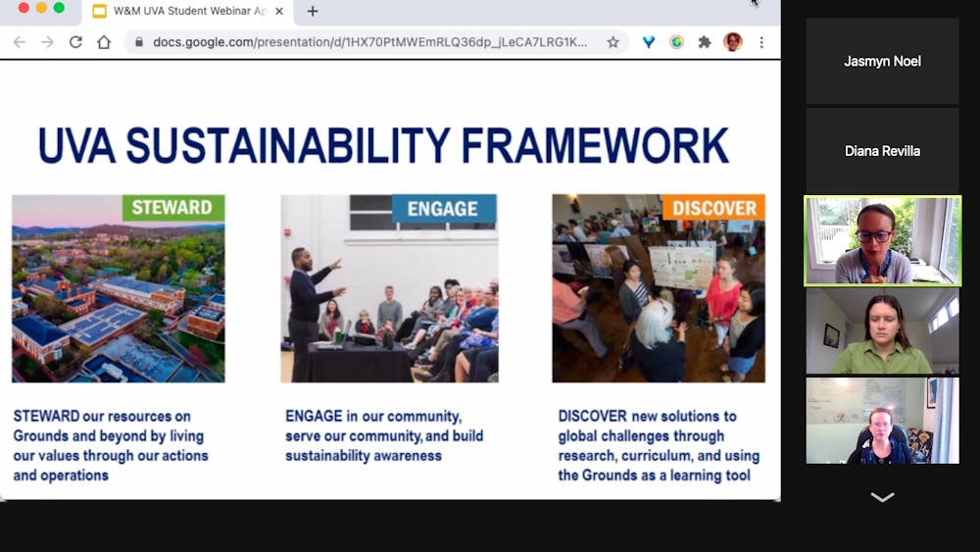Open the Extensions puzzle icon
The image size is (980, 552).
click(x=704, y=42)
